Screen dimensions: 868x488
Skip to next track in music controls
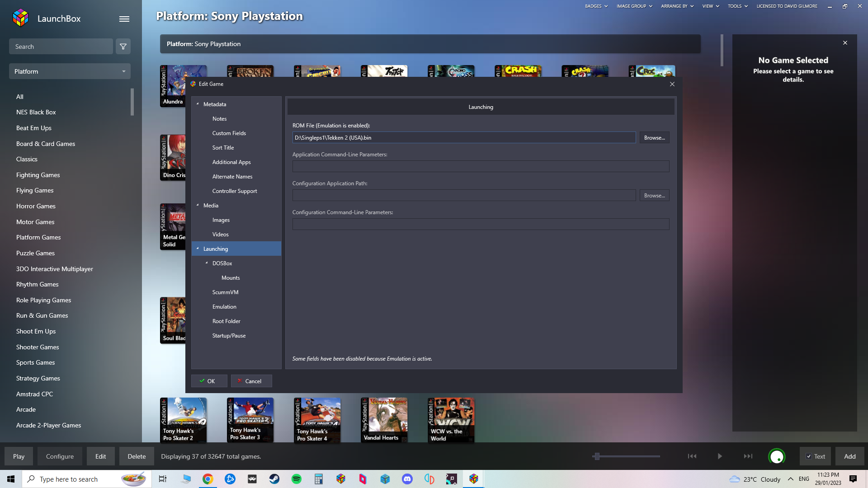click(748, 456)
